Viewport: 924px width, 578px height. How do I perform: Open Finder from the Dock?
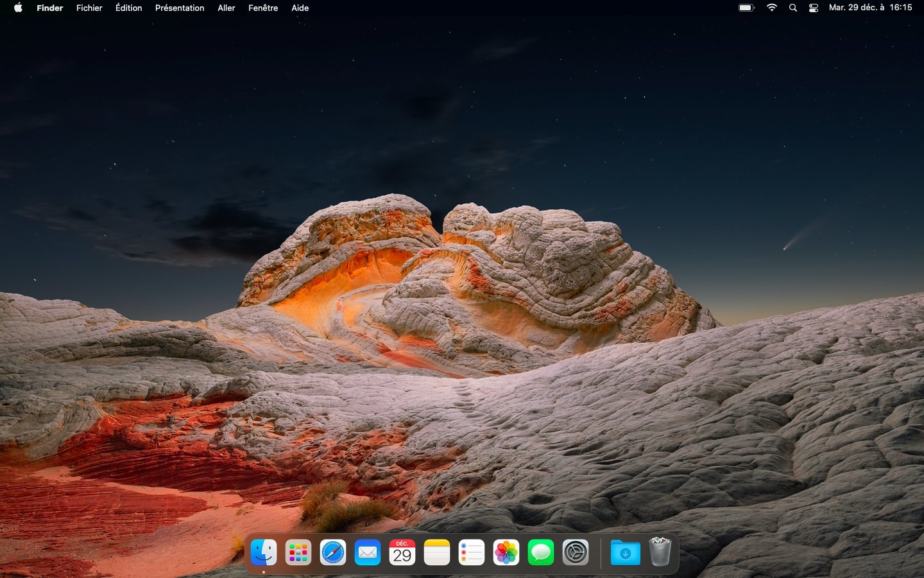[x=264, y=552]
